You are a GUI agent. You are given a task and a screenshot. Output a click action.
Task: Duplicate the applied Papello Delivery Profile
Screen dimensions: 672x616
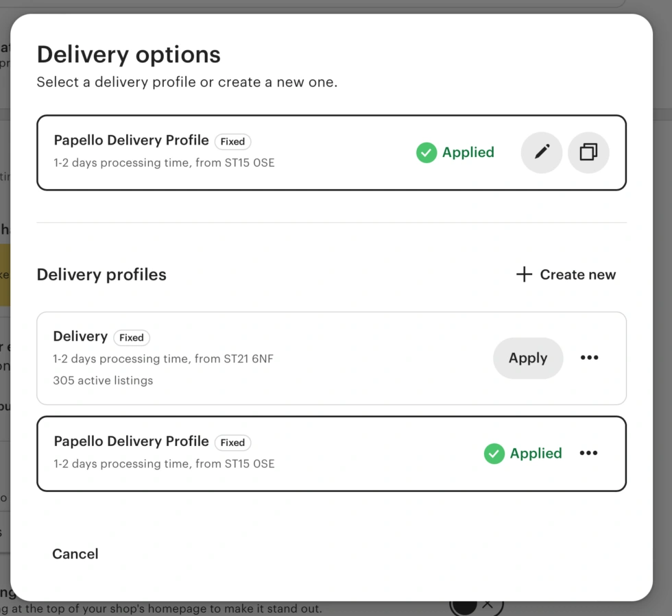pyautogui.click(x=588, y=152)
